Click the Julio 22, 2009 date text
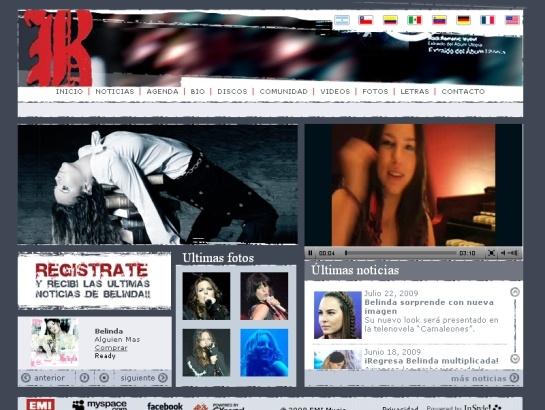The width and height of the screenshot is (545, 410). 391,293
